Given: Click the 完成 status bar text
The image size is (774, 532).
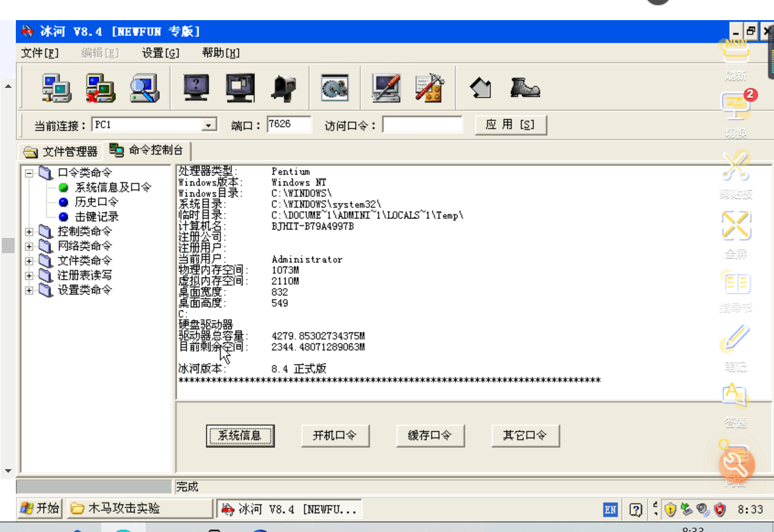Looking at the screenshot, I should (188, 487).
